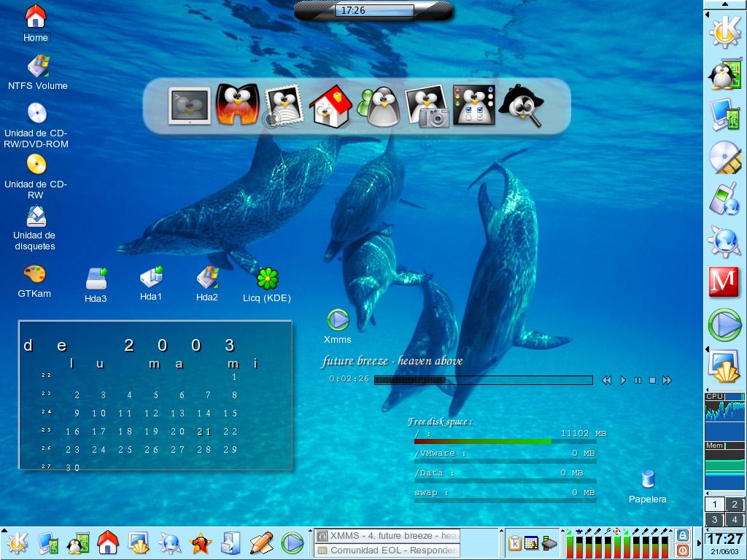Open the NTFS Volume desktop icon
747x560 pixels.
tap(37, 68)
